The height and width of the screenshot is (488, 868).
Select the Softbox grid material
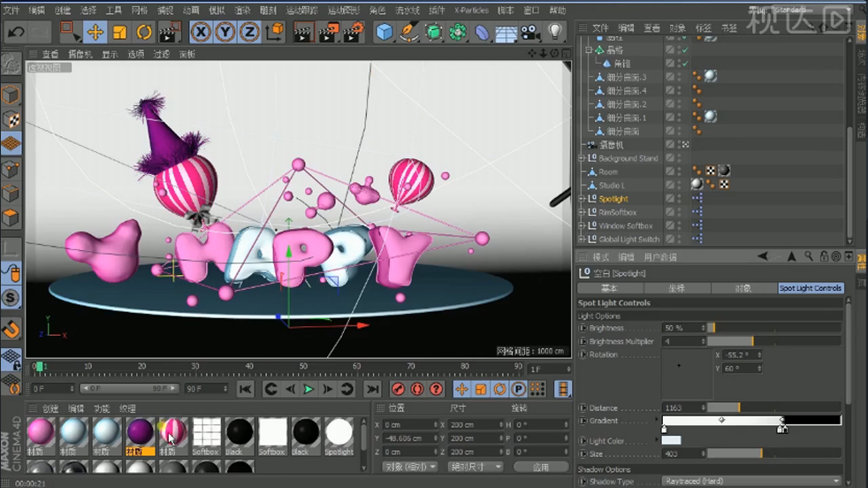click(206, 432)
